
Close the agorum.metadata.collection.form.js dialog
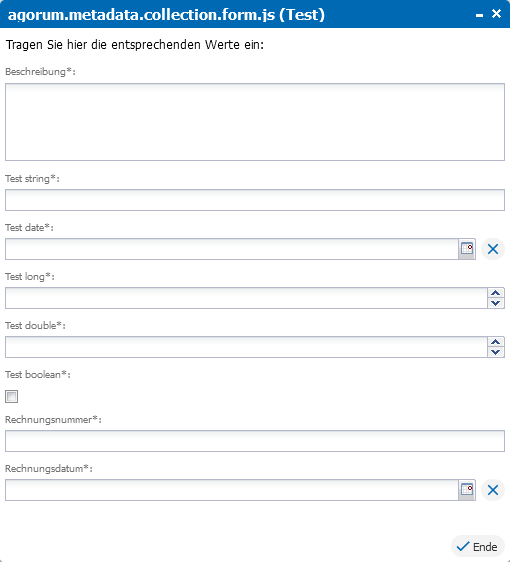(x=496, y=14)
